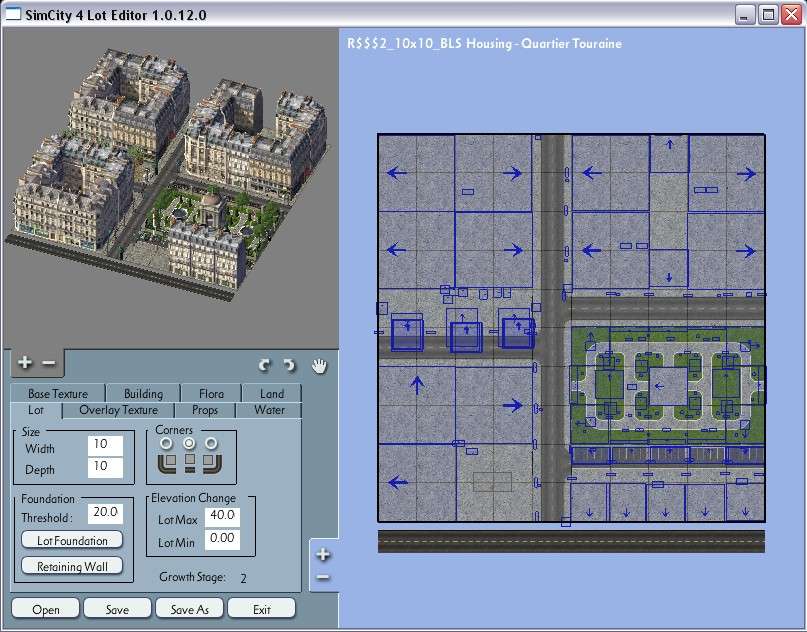Click the 'Depth' label

click(x=40, y=470)
